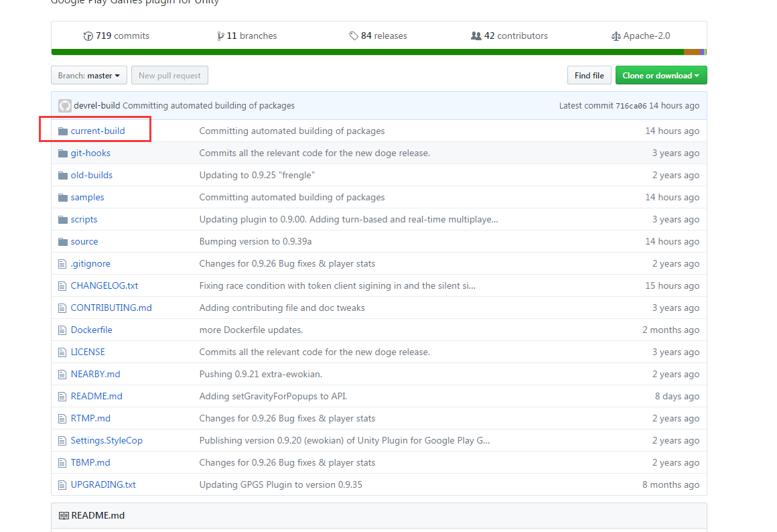Open the README.md file link
This screenshot has height=532, width=777.
tap(96, 397)
